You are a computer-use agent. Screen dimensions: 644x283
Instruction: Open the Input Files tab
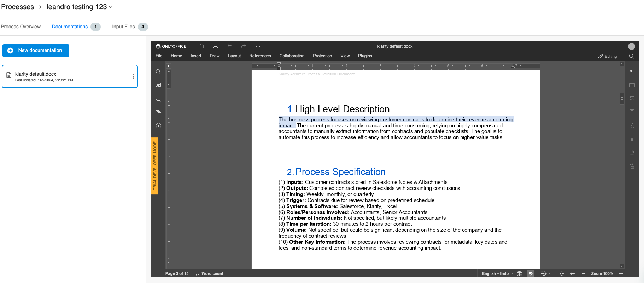coord(130,27)
